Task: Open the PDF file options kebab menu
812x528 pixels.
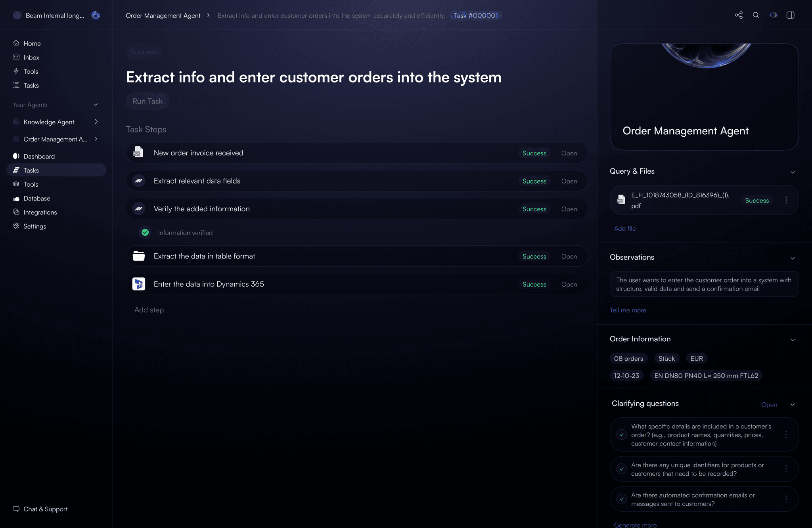Action: point(786,200)
